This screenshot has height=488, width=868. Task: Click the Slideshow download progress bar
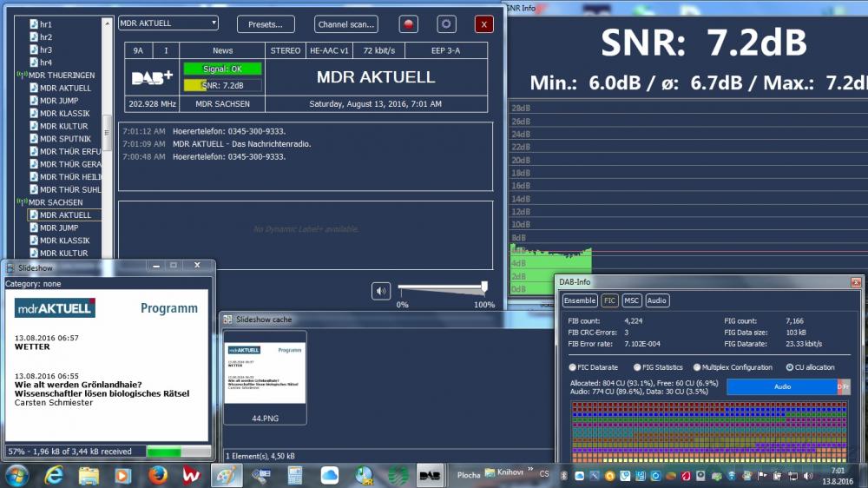pyautogui.click(x=179, y=452)
